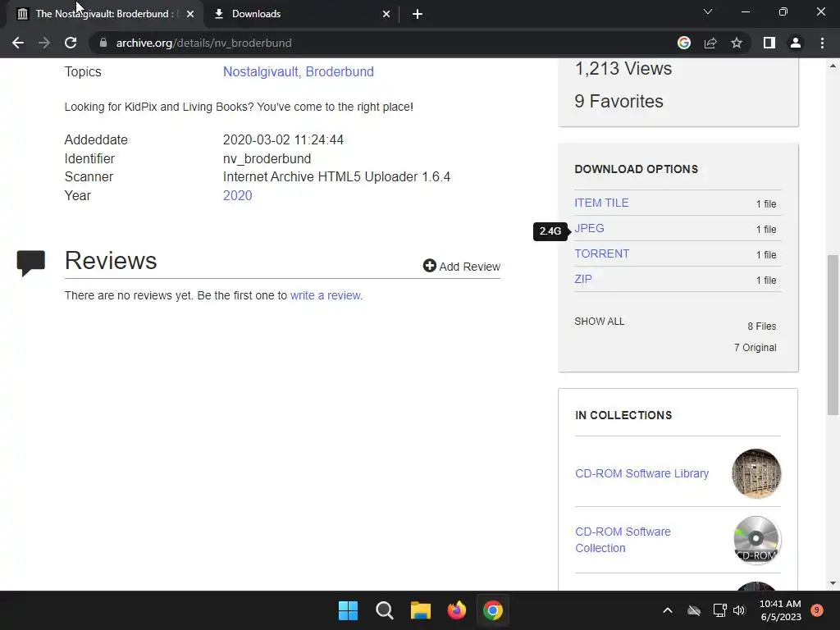
Task: Select the 1,213 Views text
Action: [623, 69]
